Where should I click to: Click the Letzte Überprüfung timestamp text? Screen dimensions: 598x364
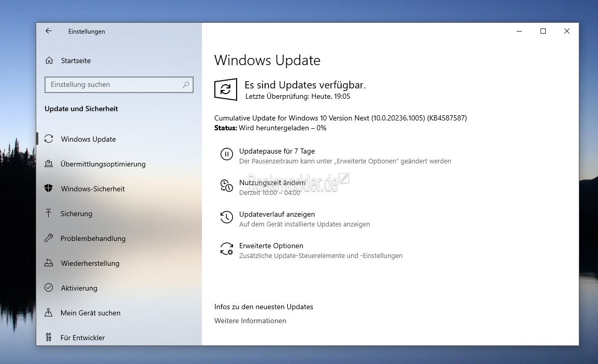(x=298, y=96)
